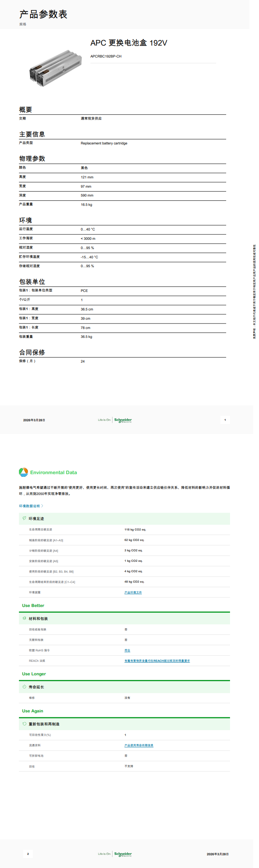This screenshot has height=868, width=259.
Task: Click the APC battery cartridge product image
Action: [56, 68]
